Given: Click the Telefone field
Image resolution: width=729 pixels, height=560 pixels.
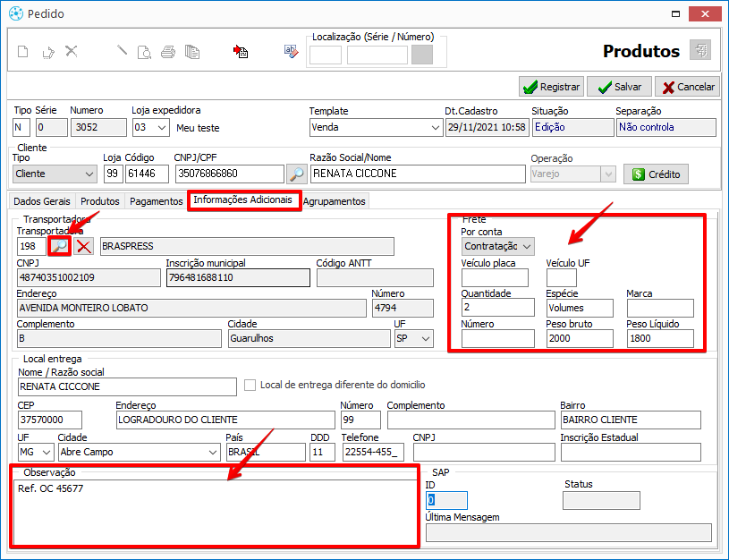Looking at the screenshot, I should click(373, 452).
